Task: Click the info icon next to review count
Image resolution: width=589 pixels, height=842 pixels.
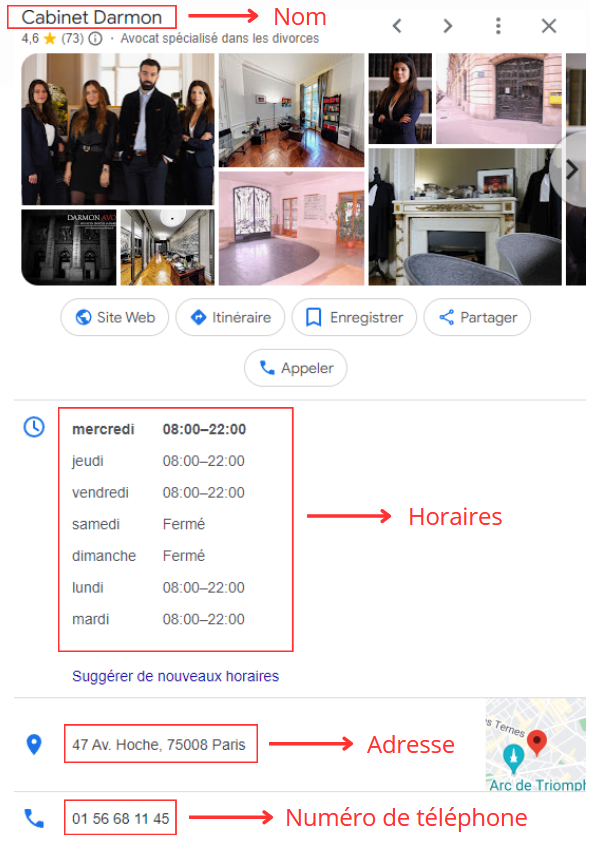Action: tap(95, 39)
